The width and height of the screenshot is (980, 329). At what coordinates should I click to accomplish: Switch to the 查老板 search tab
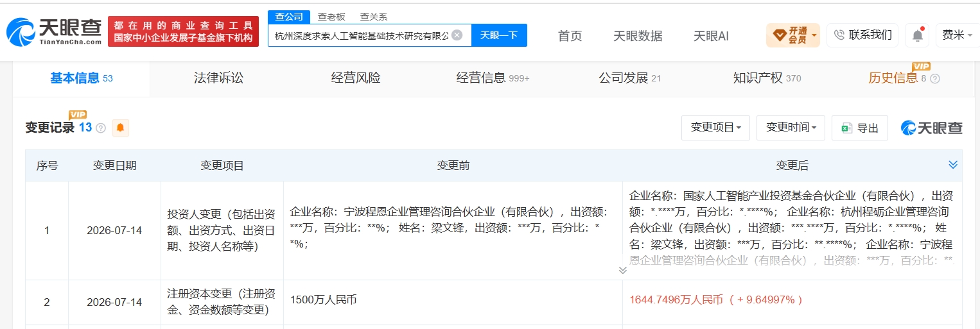[x=331, y=17]
